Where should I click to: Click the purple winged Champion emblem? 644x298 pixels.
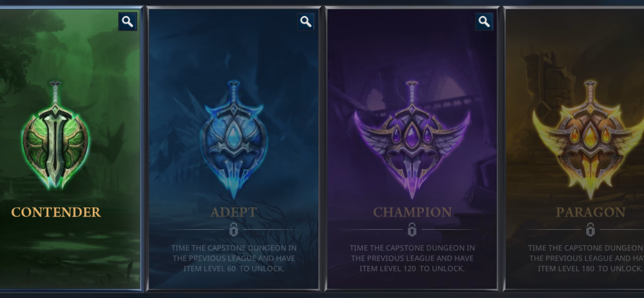tap(412, 139)
